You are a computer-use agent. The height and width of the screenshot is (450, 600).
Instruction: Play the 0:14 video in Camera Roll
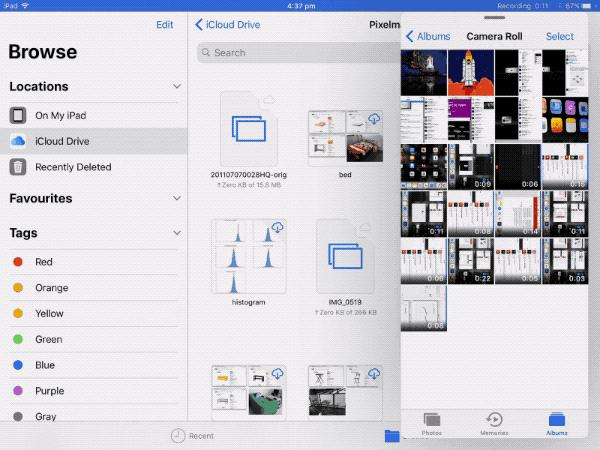click(x=518, y=214)
